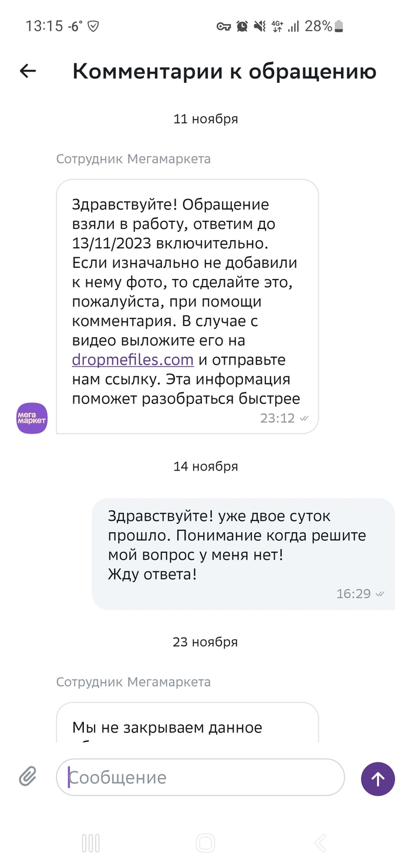Tap the Megamarket avatar logo
Screen dimensions: 411x868
pyautogui.click(x=32, y=418)
